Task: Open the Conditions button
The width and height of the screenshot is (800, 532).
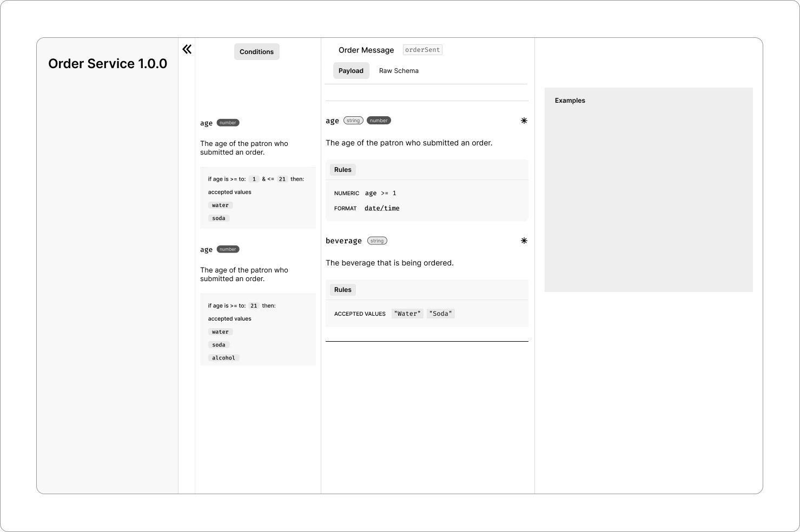Action: click(x=257, y=52)
